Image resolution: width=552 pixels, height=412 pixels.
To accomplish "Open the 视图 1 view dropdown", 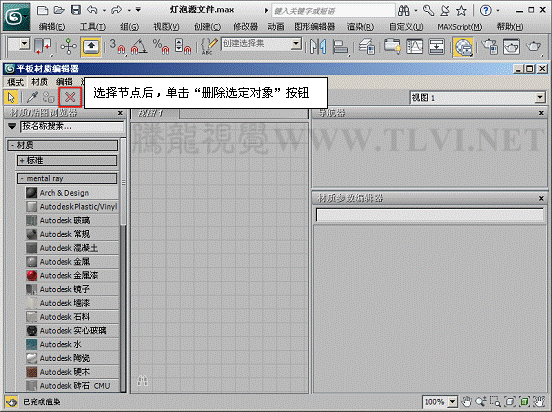I will (x=539, y=98).
